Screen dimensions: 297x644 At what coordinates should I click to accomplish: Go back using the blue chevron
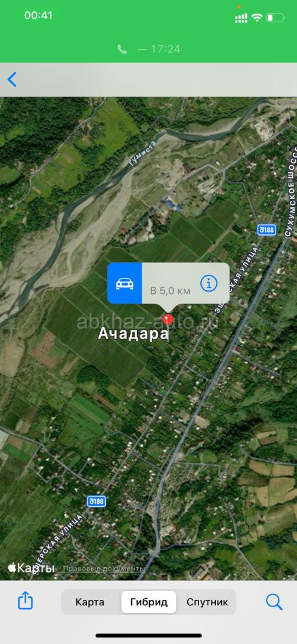click(x=13, y=79)
